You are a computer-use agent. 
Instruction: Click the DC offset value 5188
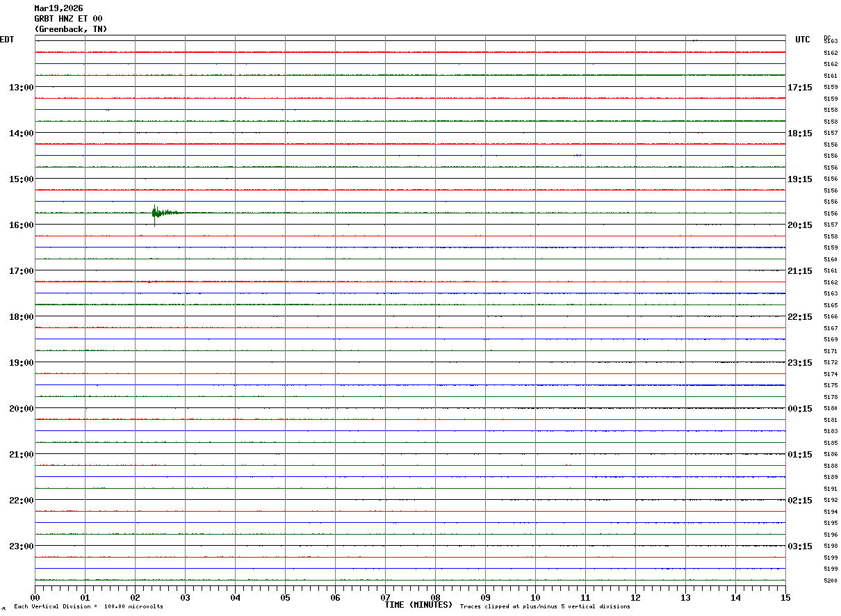pos(831,466)
